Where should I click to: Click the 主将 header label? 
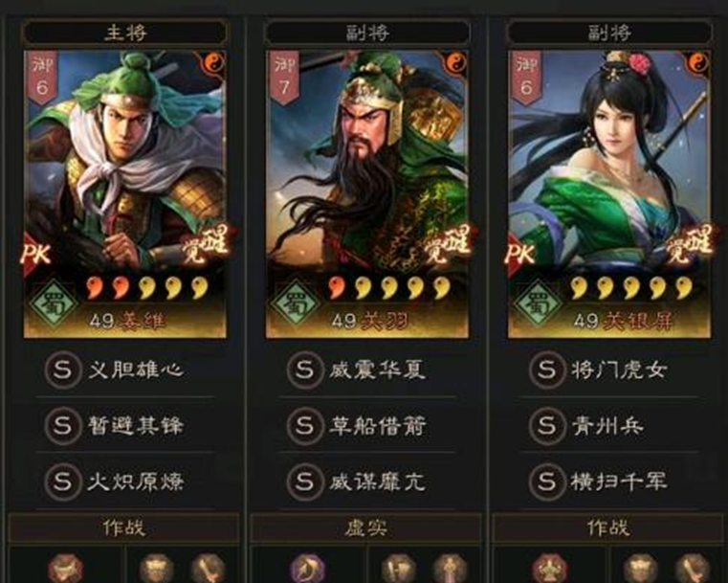point(125,33)
